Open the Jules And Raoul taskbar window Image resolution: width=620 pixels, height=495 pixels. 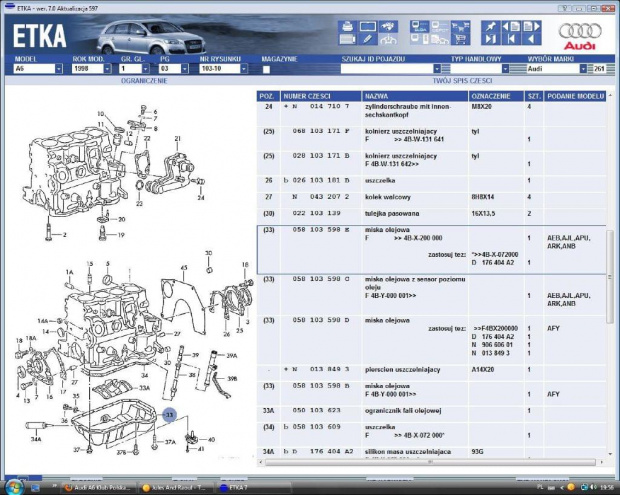point(176,487)
